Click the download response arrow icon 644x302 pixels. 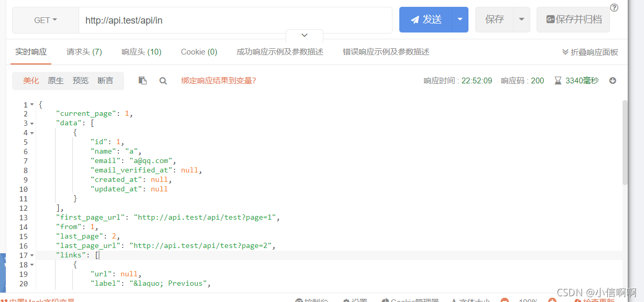[613, 81]
